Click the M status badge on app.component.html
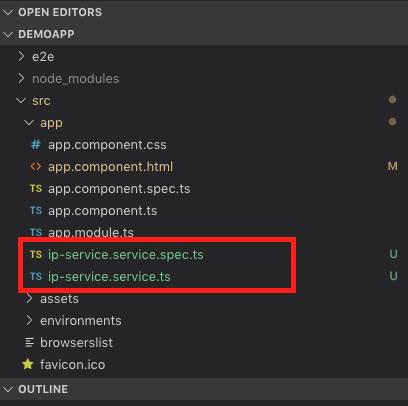408x406 pixels. pos(393,166)
